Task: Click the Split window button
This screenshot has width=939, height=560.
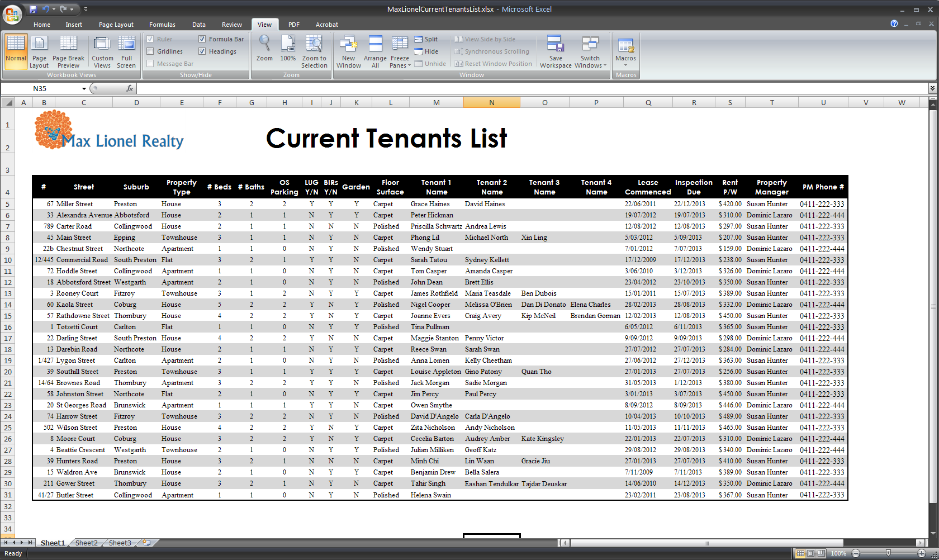Action: (426, 39)
